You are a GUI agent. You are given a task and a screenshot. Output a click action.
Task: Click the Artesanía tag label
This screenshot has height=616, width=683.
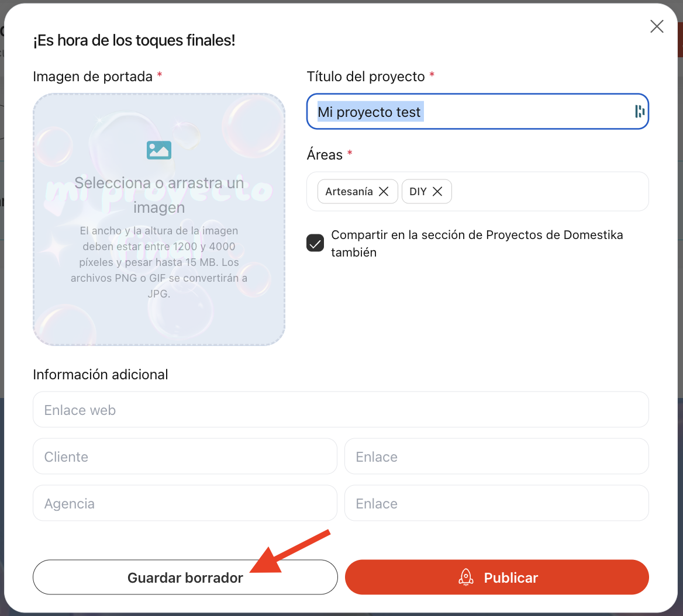click(349, 192)
